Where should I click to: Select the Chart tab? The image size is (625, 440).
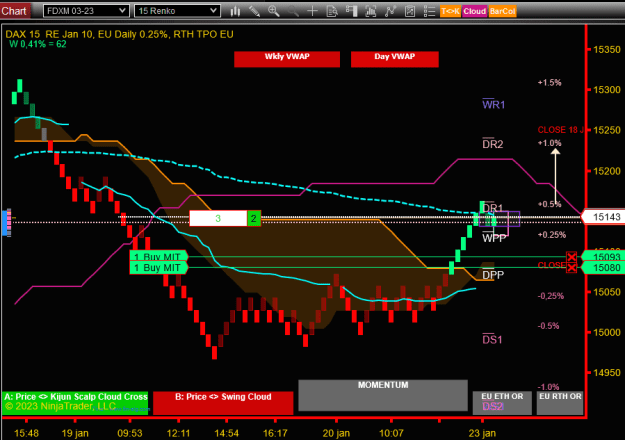[14, 11]
